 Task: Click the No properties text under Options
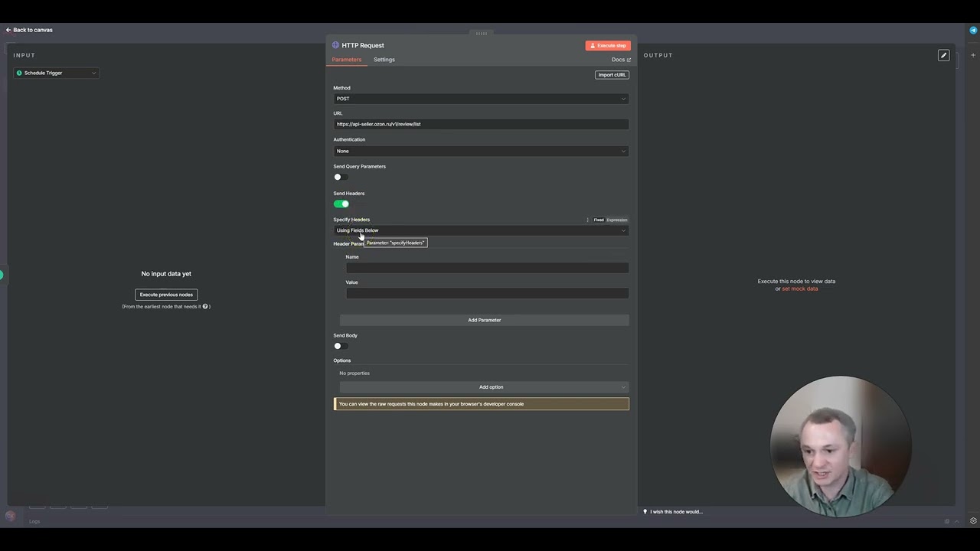354,373
